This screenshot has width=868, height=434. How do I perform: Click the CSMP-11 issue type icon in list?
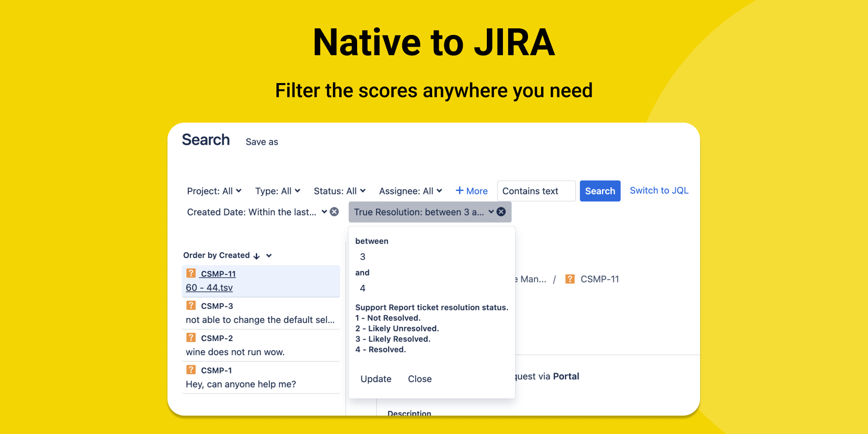[x=191, y=273]
